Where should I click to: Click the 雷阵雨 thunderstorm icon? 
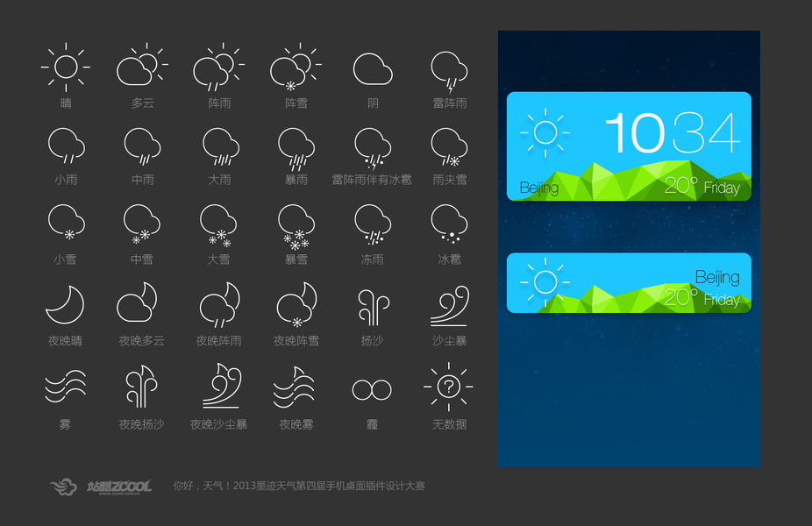tap(450, 72)
